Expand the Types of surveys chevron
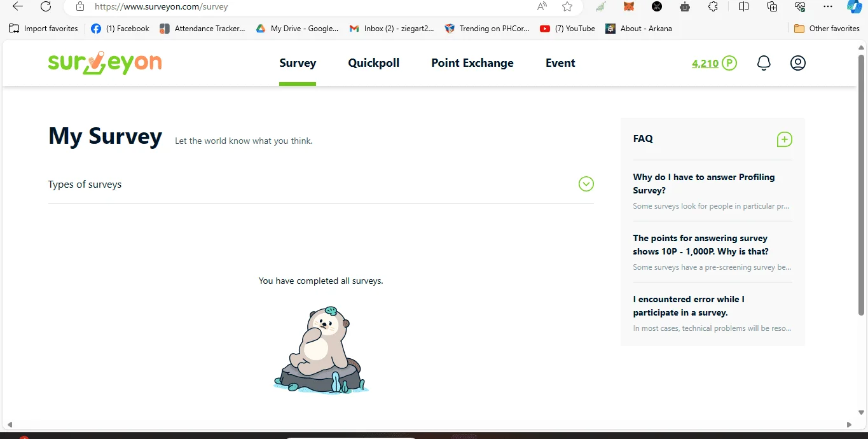 pyautogui.click(x=586, y=184)
